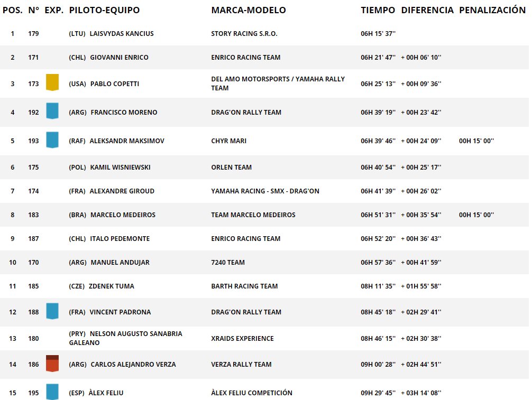This screenshot has height=400, width=532.
Task: Click the blue badge beside Àlex Feliu
Action: [x=52, y=392]
